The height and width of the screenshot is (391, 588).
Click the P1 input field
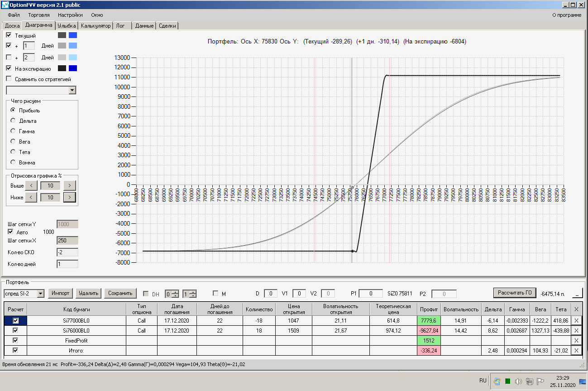point(371,294)
